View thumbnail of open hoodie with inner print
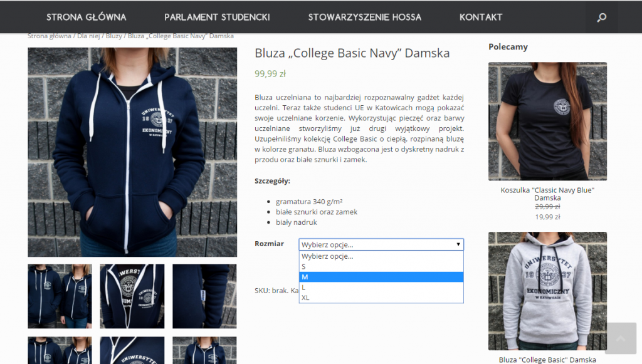The height and width of the screenshot is (364, 642). point(132,296)
